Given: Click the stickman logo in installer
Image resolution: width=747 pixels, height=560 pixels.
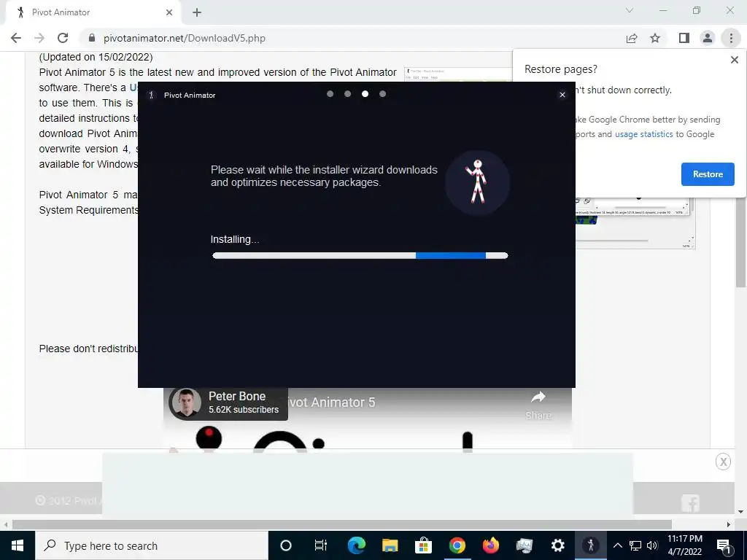Looking at the screenshot, I should 477,182.
